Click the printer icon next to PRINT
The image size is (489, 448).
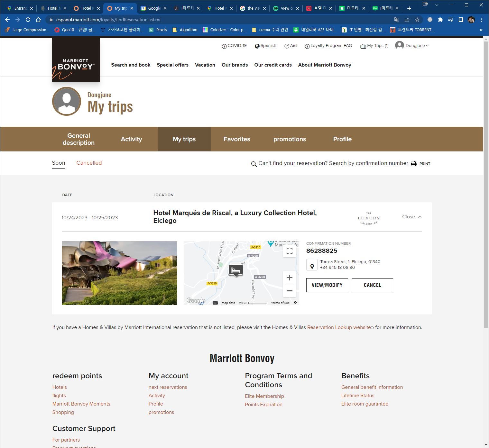[414, 164]
